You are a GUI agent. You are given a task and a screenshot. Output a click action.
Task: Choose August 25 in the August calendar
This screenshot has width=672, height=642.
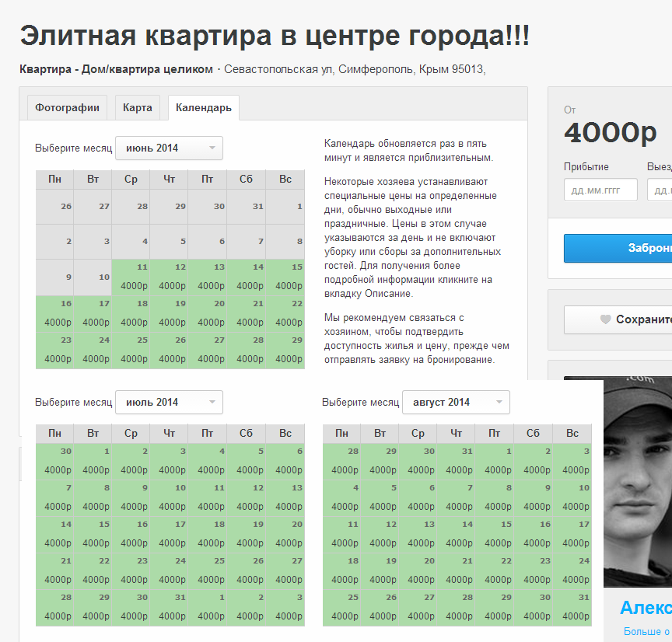pos(341,607)
